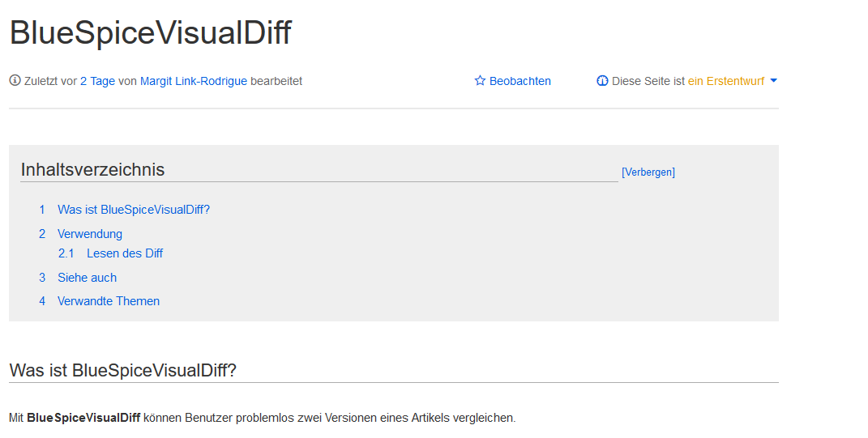Click the 'Was ist BlueSpiceVisualDiff?' section heading
The height and width of the screenshot is (438, 868).
click(x=123, y=370)
